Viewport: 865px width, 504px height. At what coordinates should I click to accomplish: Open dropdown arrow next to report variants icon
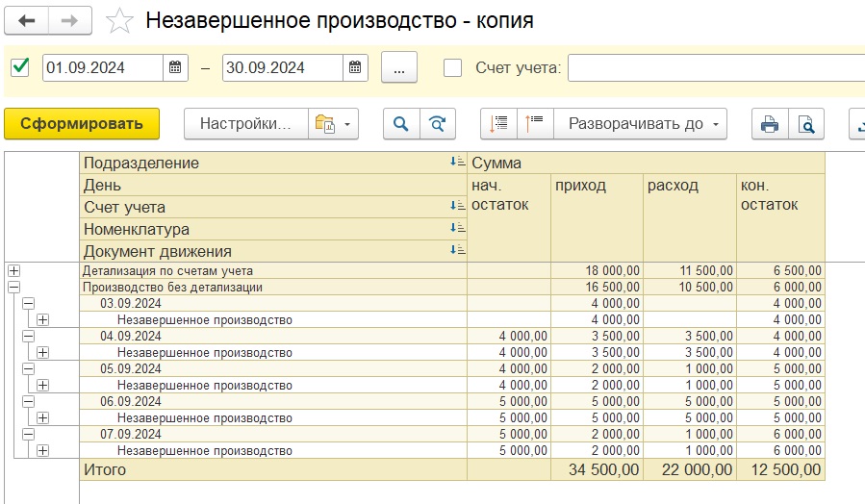(x=347, y=124)
